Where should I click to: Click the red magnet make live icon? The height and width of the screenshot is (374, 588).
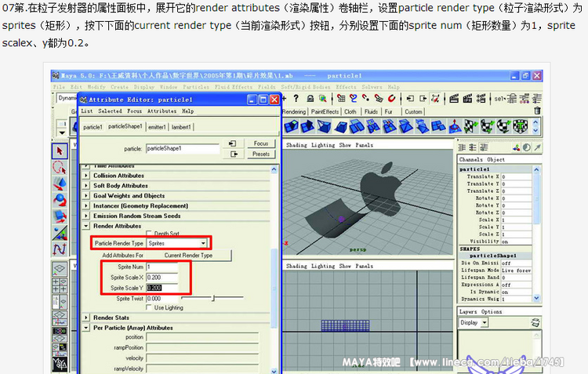(x=391, y=99)
